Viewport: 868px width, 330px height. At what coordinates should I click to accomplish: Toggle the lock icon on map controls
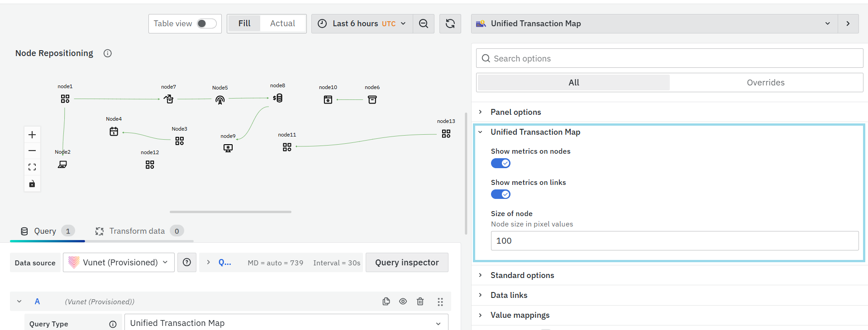pyautogui.click(x=32, y=184)
